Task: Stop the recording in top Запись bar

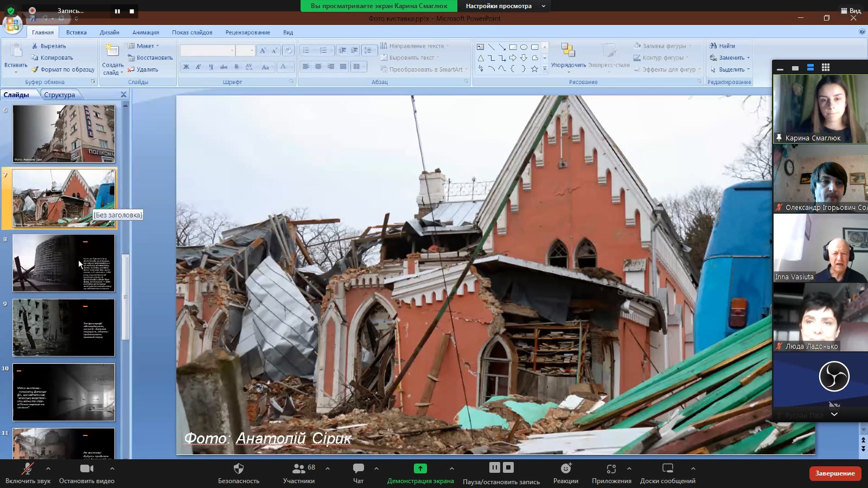Action: point(132,11)
